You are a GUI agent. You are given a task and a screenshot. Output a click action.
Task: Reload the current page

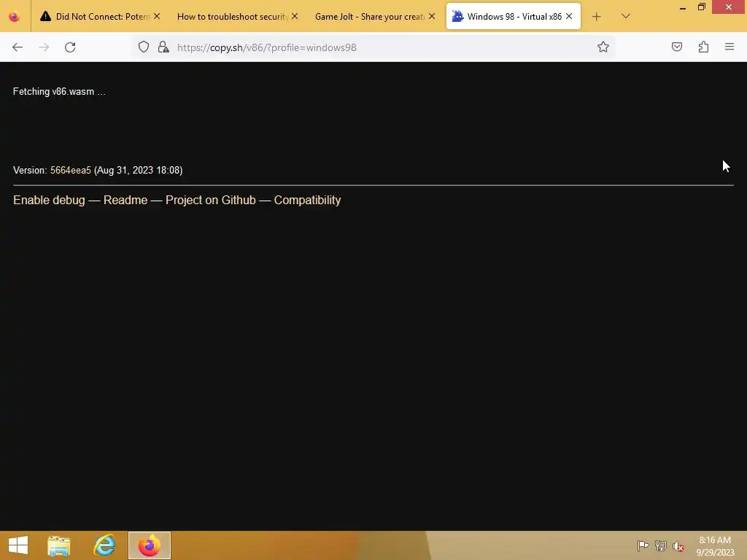click(70, 47)
